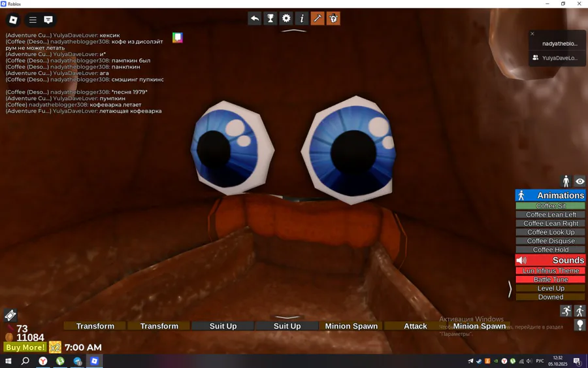The height and width of the screenshot is (368, 588).
Task: Open Yandex Browser from taskbar
Action: (x=43, y=361)
